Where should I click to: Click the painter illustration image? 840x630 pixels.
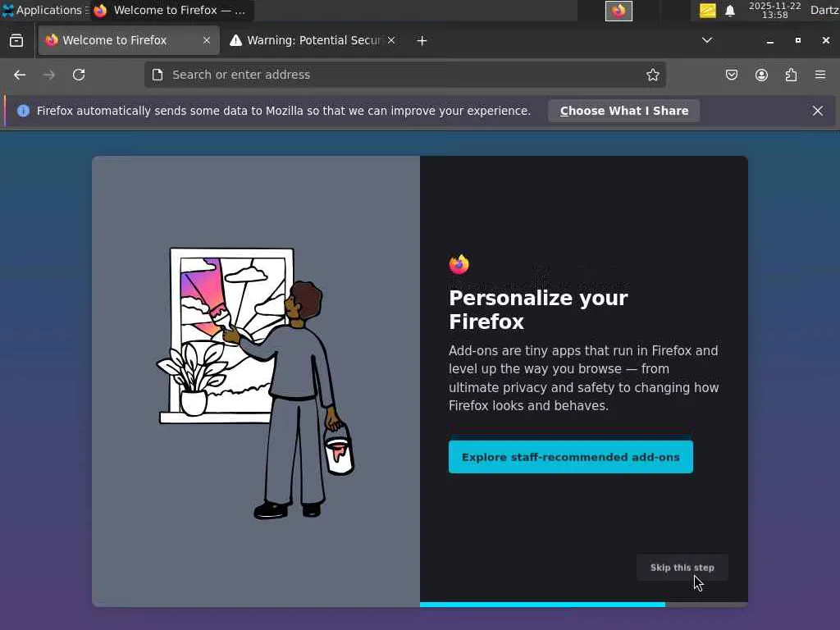256,383
